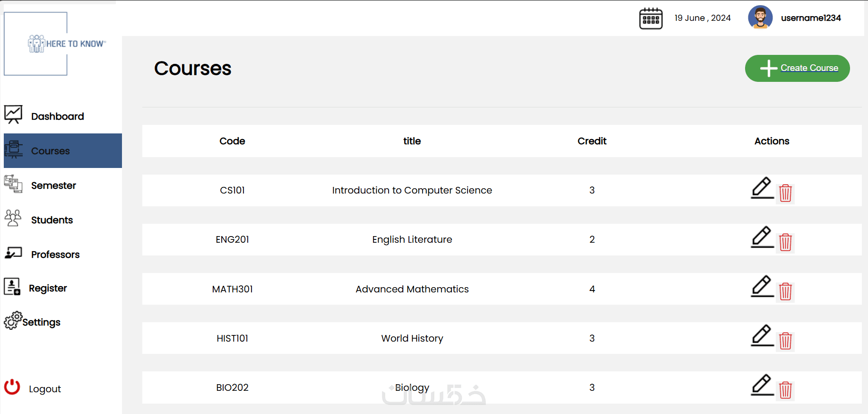The width and height of the screenshot is (868, 414).
Task: Click the Here To Know logo
Action: click(x=66, y=44)
